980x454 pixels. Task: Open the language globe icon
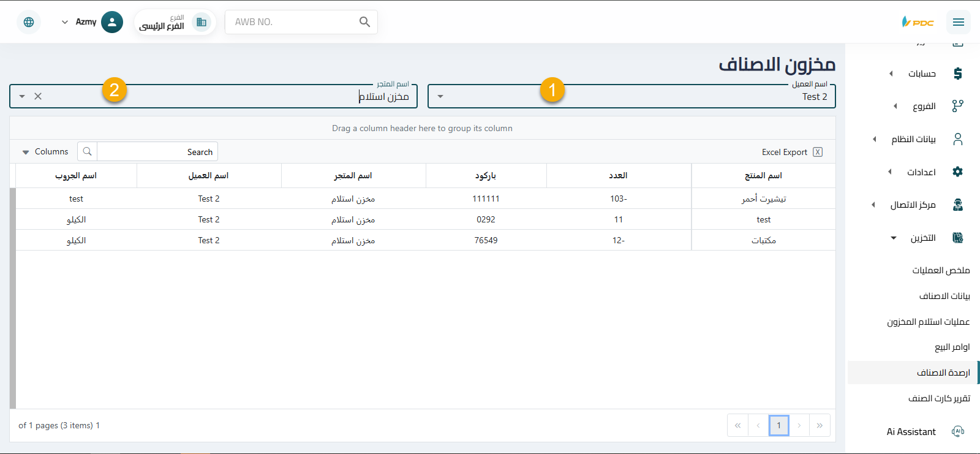[x=29, y=22]
